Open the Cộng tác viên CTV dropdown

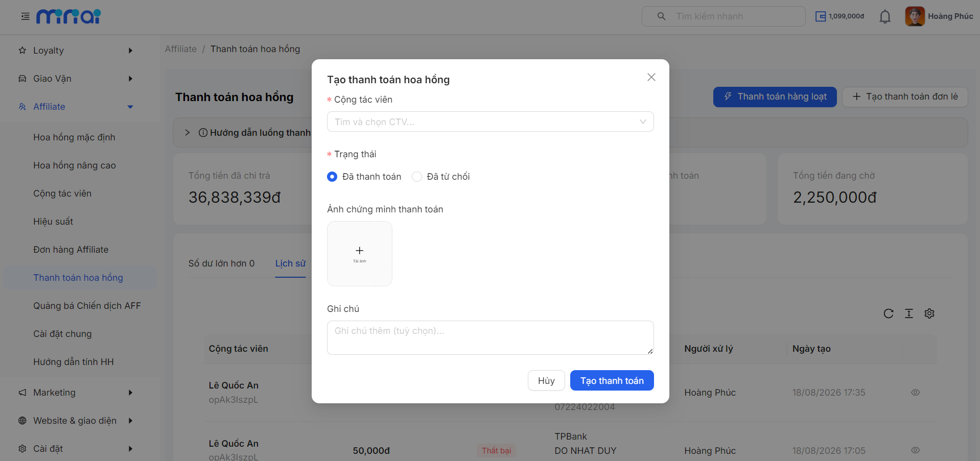point(490,122)
